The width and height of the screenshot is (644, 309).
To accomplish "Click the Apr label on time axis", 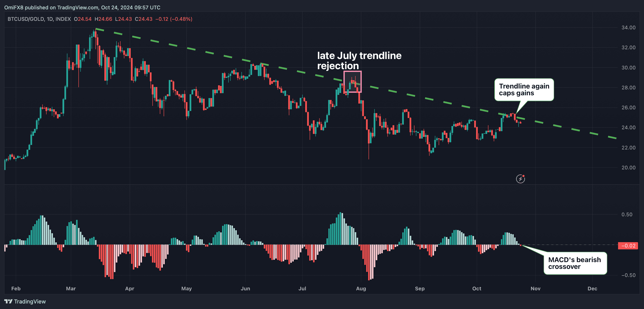I will point(129,289).
